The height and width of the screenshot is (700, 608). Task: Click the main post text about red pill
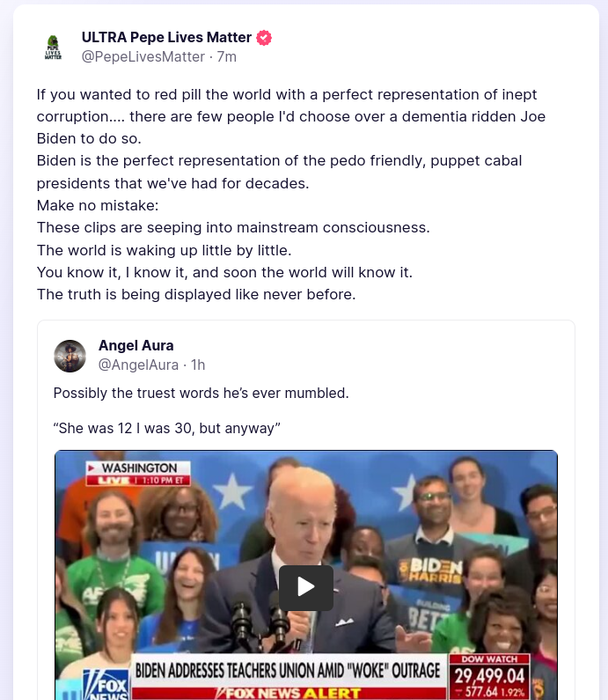point(291,195)
